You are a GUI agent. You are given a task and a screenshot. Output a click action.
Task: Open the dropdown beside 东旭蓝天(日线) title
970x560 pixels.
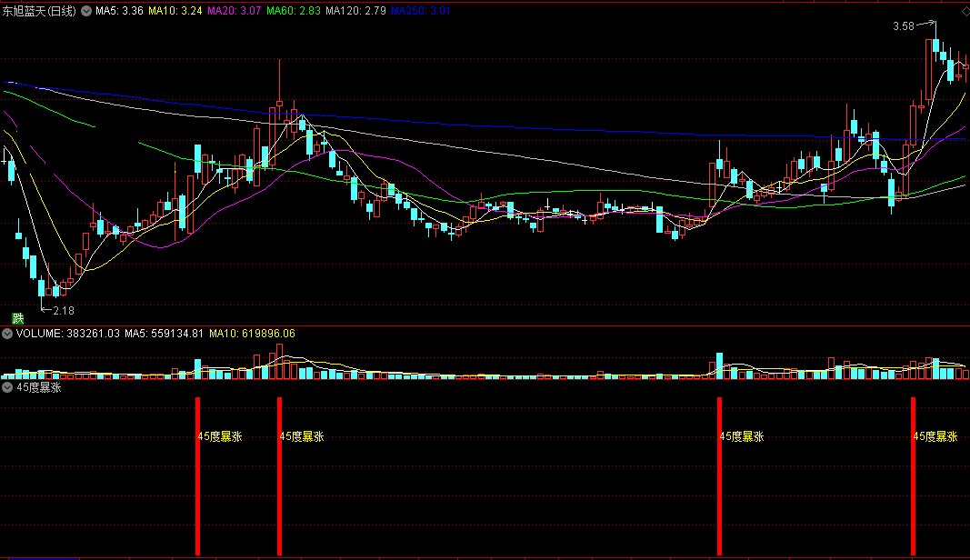tap(86, 11)
